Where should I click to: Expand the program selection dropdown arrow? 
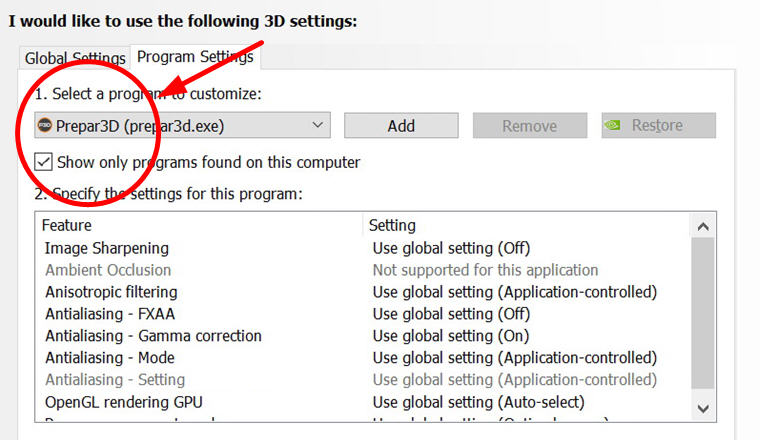click(318, 125)
